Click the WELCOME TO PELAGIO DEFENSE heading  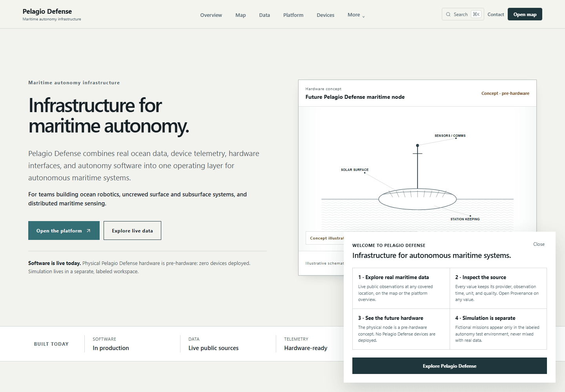[389, 245]
